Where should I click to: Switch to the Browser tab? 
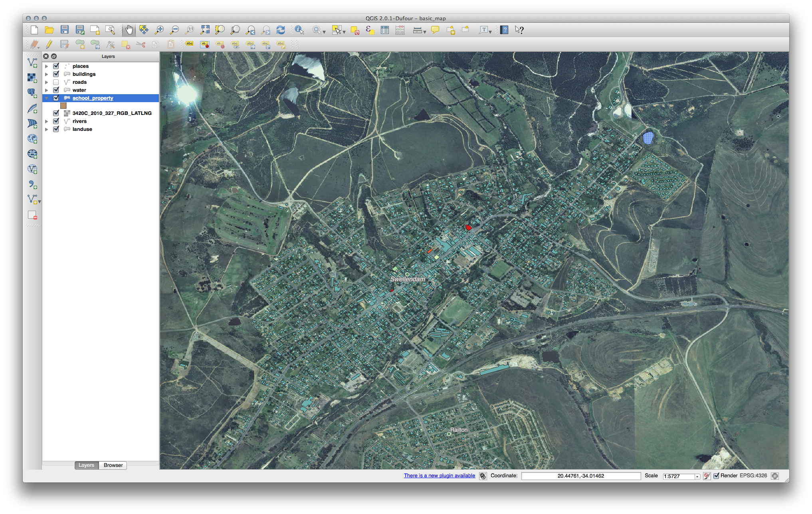pos(113,465)
